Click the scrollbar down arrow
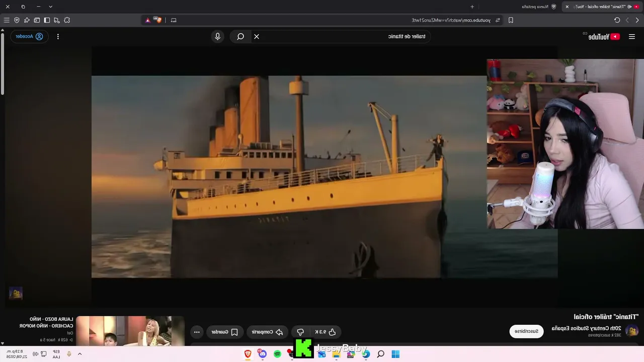The height and width of the screenshot is (362, 644). [3, 343]
